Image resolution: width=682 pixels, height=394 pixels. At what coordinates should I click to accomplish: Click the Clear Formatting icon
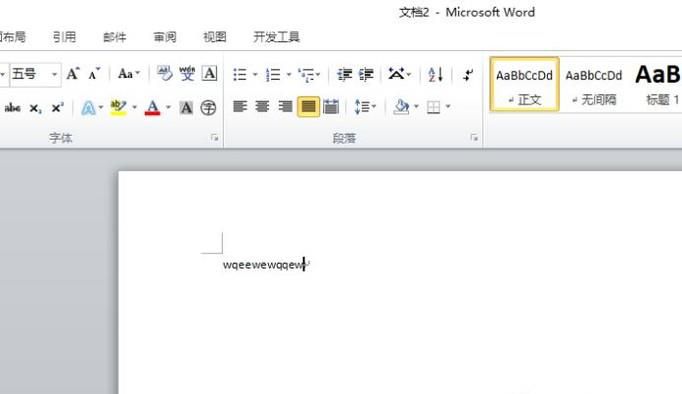click(x=164, y=74)
